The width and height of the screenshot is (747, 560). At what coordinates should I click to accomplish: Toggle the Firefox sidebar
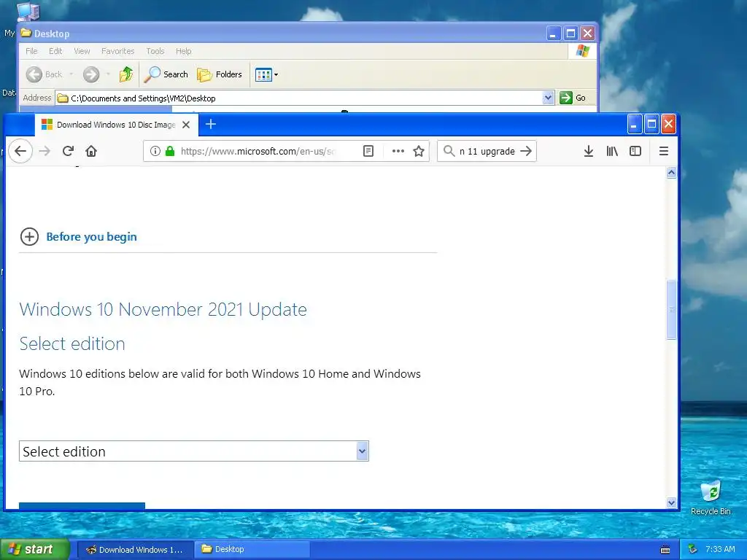tap(635, 152)
